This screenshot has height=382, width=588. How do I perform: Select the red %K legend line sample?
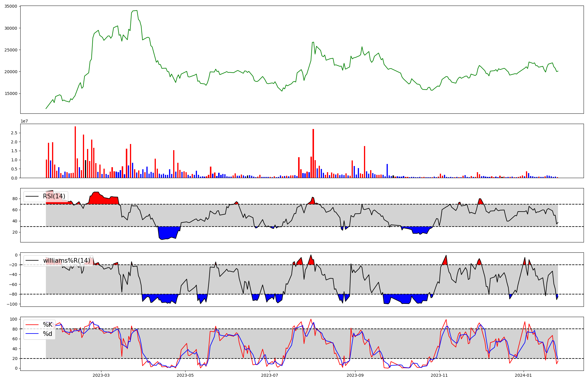32,325
